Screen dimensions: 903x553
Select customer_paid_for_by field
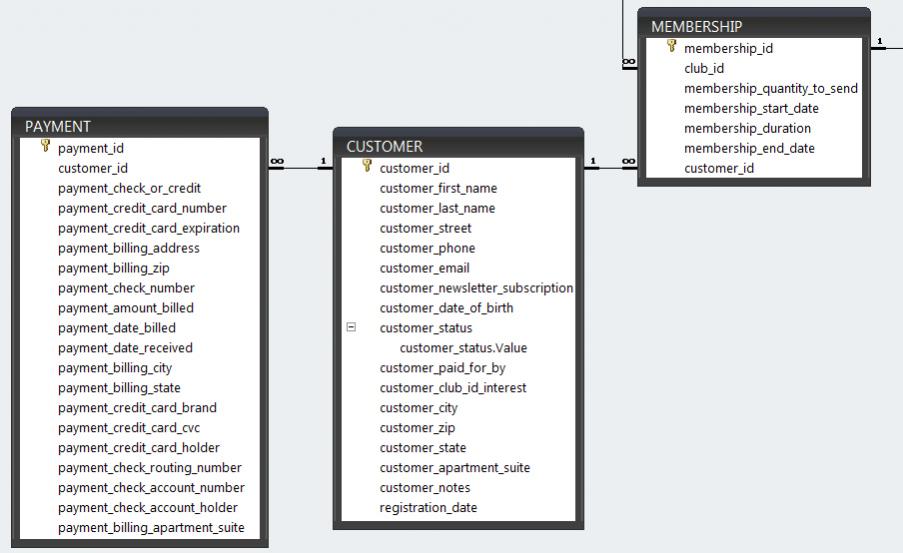[442, 368]
